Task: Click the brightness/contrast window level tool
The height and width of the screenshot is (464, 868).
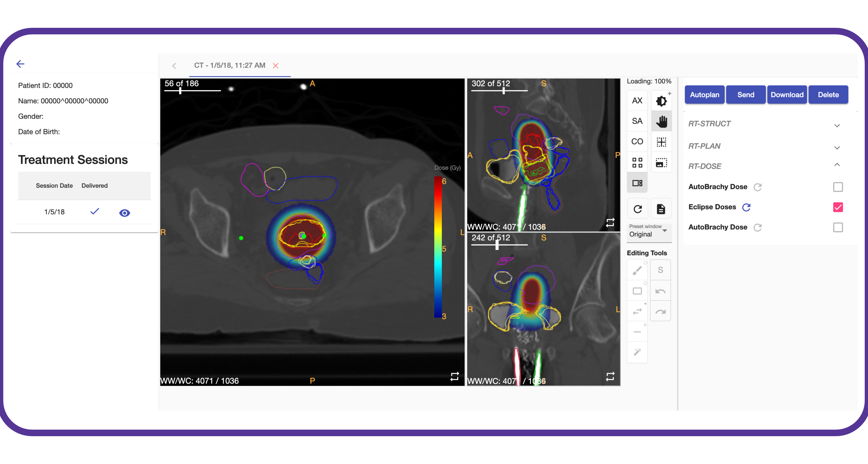Action: point(661,101)
